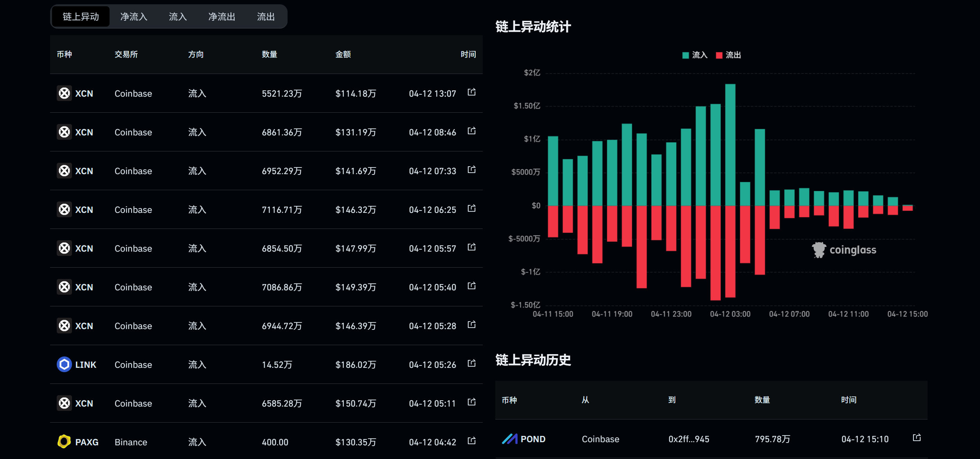
Task: Click the POND token logo icon
Action: pos(509,439)
